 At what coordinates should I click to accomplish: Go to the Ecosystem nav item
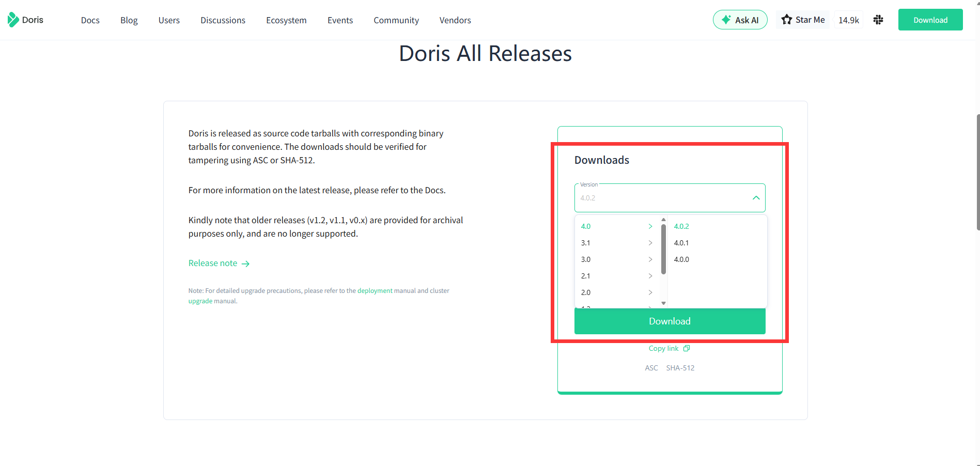[x=286, y=20]
